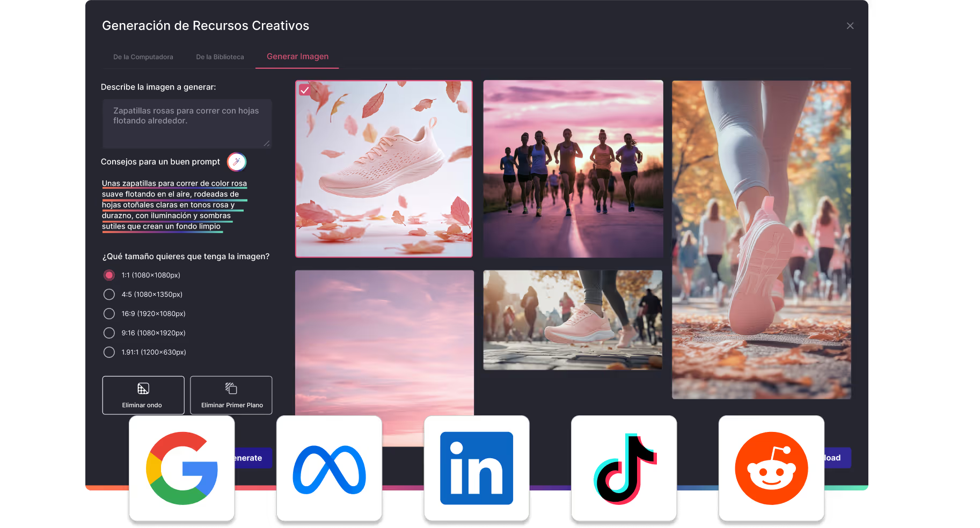
Task: Click the partially hidden Upload button
Action: point(837,458)
